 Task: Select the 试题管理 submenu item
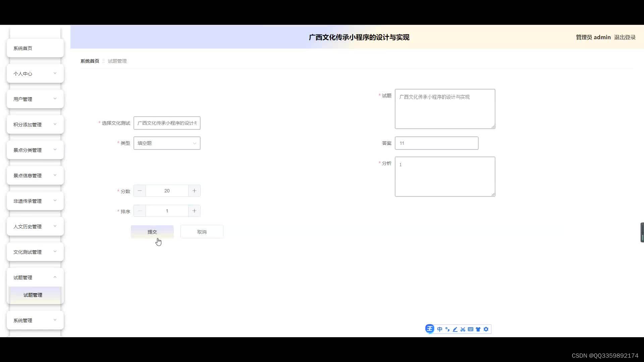click(x=35, y=295)
